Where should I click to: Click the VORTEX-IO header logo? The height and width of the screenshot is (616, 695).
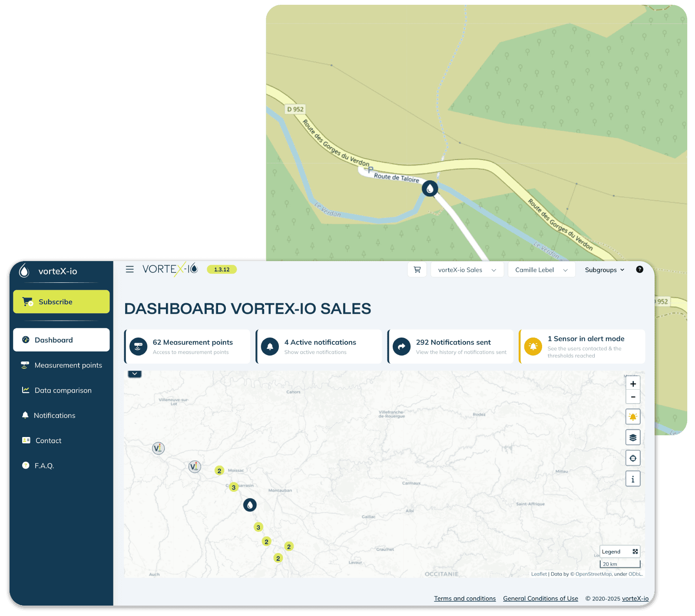coord(170,269)
